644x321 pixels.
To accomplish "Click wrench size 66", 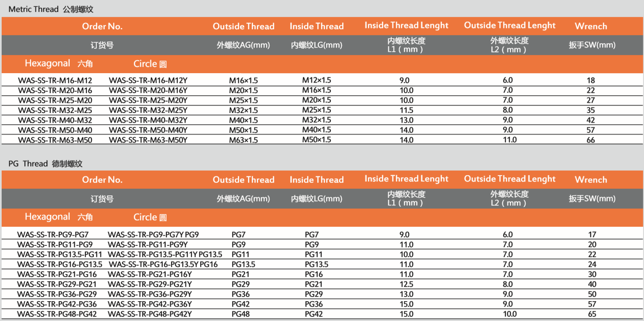I will click(x=591, y=140).
